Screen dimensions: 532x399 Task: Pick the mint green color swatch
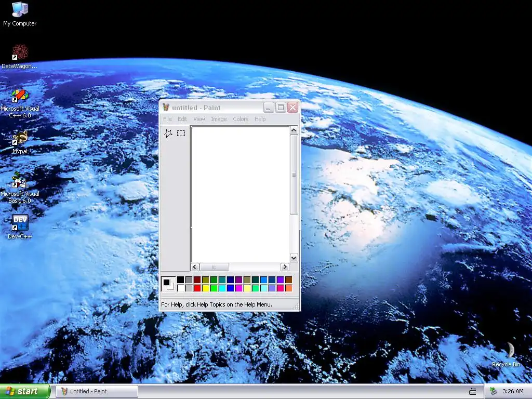coord(256,288)
